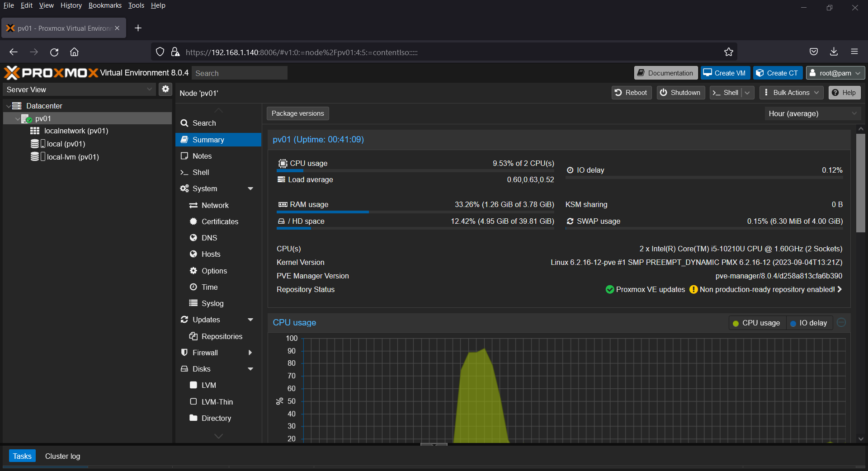Open the localnetwork (pv01) item
868x471 pixels.
(x=76, y=131)
